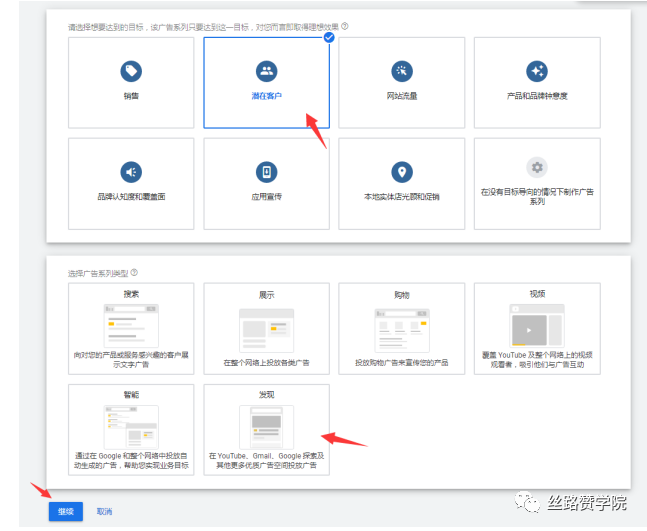Click the 视频 campaign type title
647x531 pixels.
[537, 294]
